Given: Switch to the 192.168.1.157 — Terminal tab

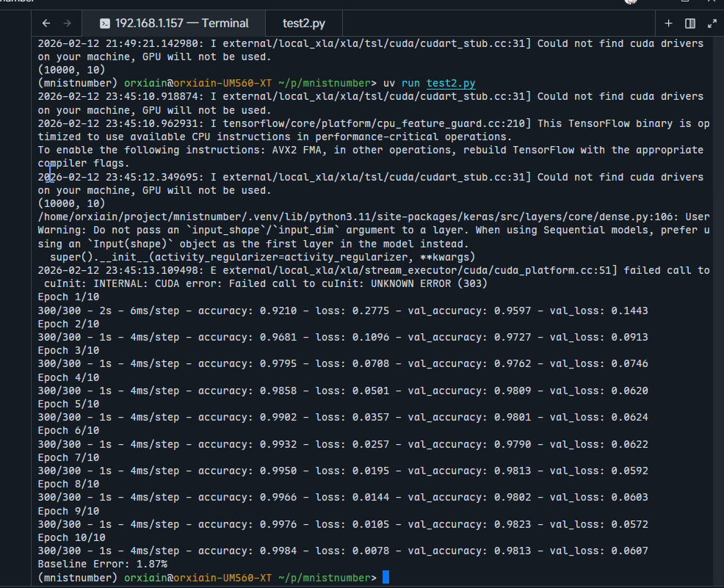Looking at the screenshot, I should [181, 23].
